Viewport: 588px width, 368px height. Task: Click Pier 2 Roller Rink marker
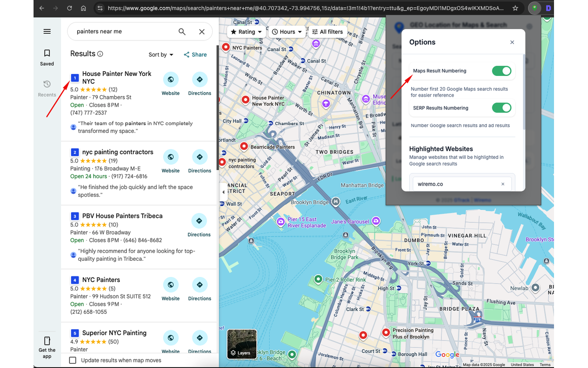[x=318, y=279]
